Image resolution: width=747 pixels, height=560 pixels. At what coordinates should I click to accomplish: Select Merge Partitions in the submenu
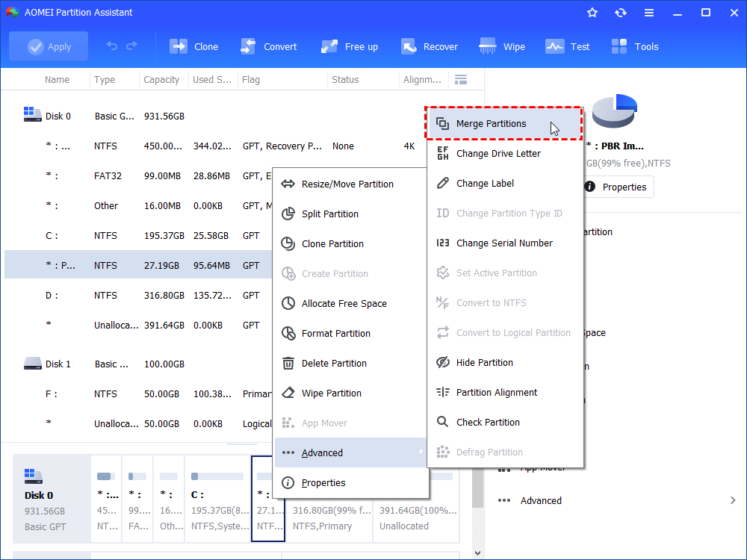tap(504, 123)
